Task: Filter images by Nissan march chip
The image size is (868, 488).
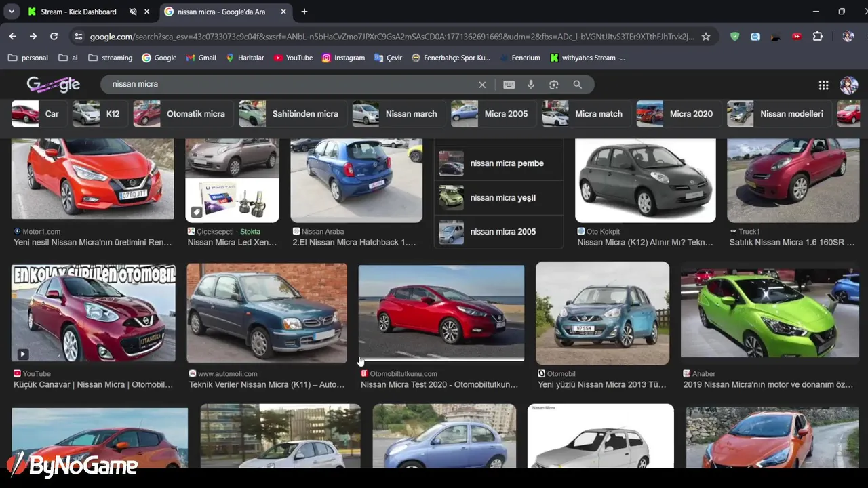Action: 398,114
